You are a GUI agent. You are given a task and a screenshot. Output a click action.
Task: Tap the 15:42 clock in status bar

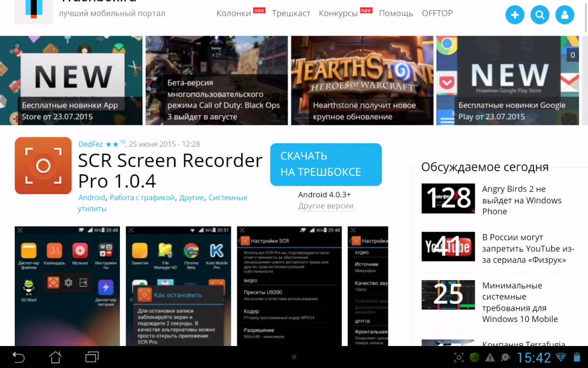534,357
